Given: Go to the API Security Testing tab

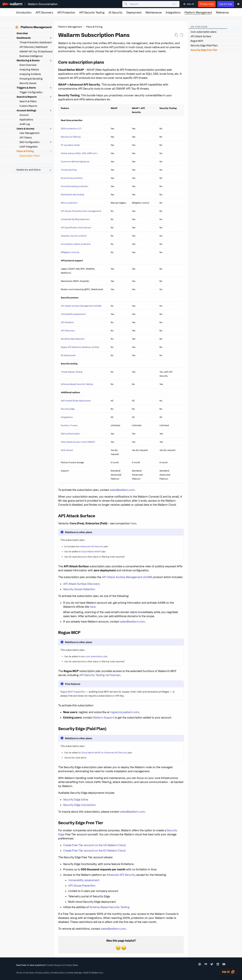Looking at the screenshot, I should (x=92, y=13).
